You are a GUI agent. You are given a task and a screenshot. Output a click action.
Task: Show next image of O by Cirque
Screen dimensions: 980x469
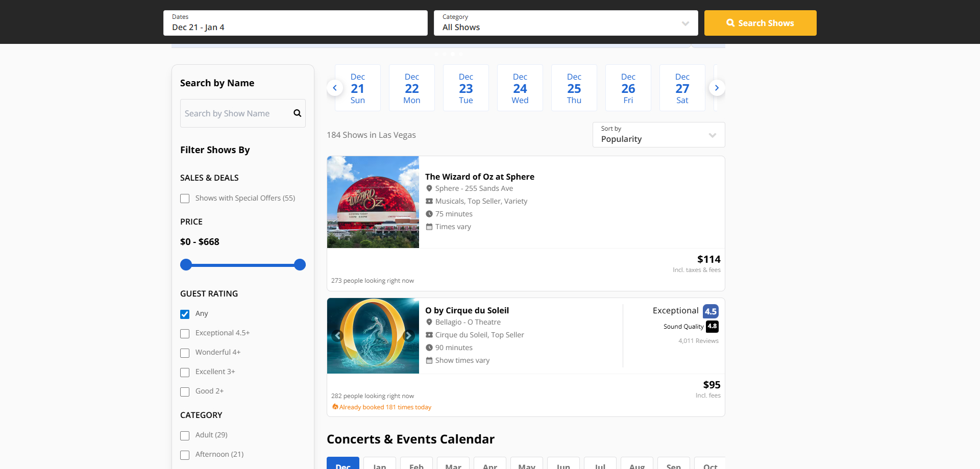tap(408, 336)
